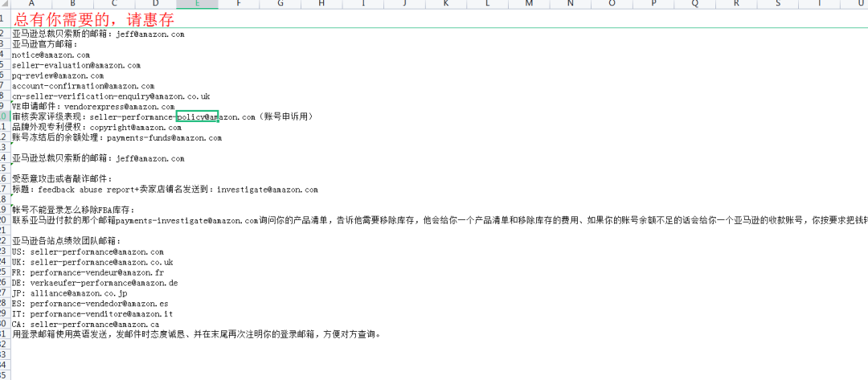868x380 pixels.
Task: Select column M header
Action: click(529, 5)
